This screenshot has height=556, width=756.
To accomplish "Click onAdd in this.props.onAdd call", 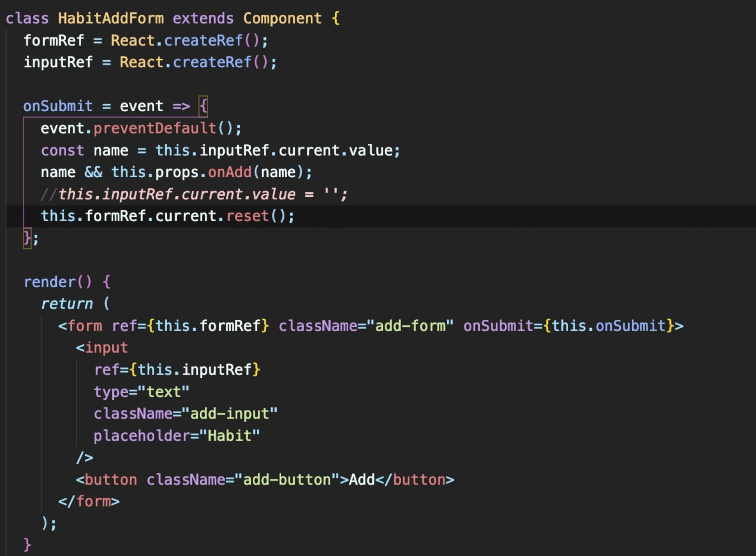I will [x=229, y=172].
